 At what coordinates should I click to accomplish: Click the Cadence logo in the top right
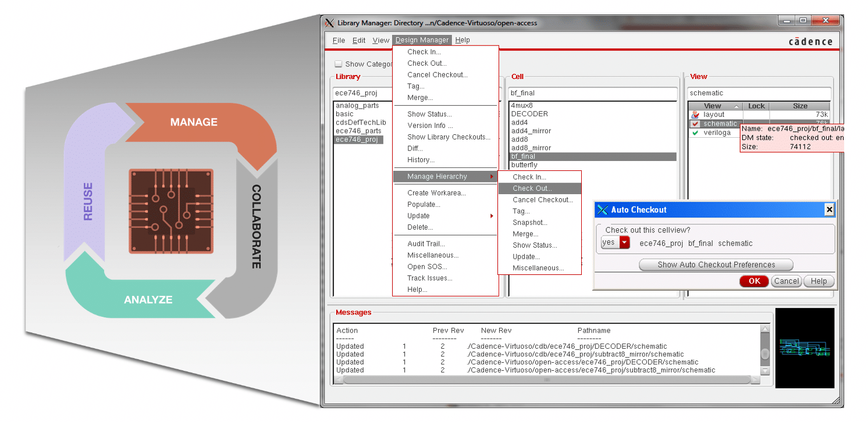812,41
